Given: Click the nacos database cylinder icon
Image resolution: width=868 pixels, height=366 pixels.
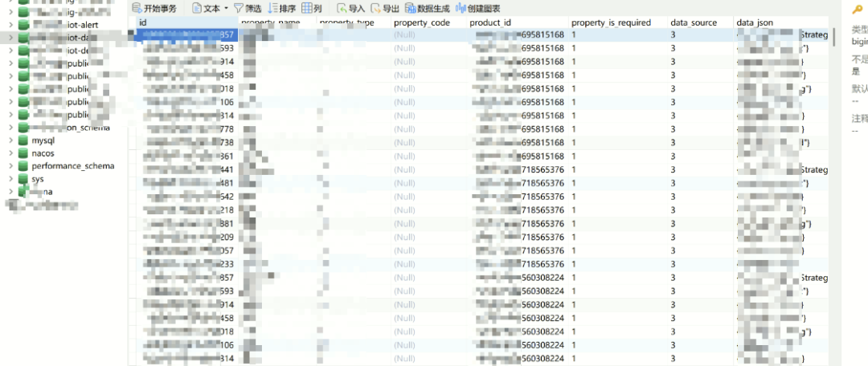Looking at the screenshot, I should (23, 153).
